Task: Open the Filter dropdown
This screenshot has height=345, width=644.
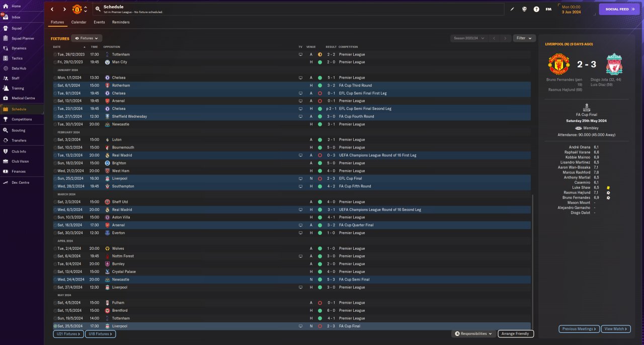Action: point(524,38)
